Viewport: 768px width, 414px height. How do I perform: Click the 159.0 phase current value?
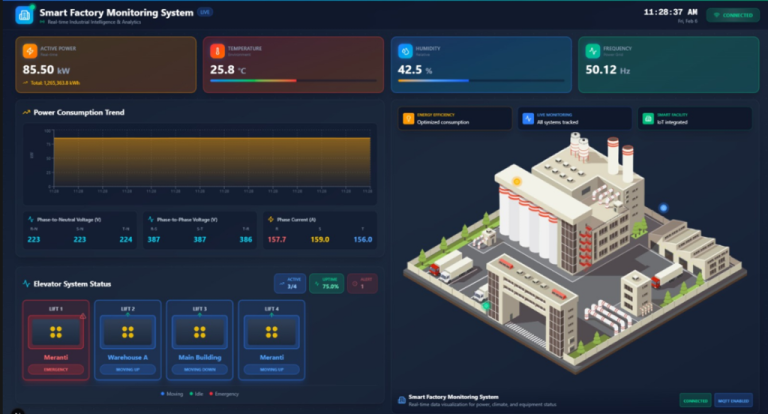[x=320, y=240]
